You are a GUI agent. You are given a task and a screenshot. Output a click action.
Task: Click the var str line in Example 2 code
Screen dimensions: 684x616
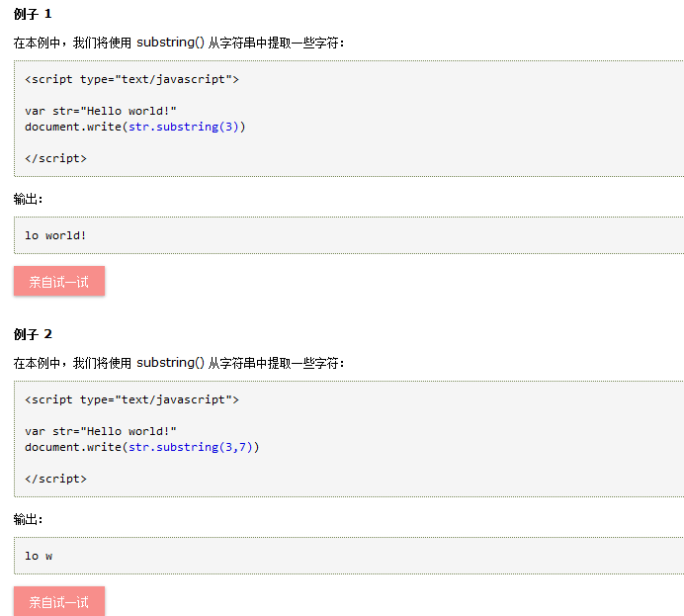pyautogui.click(x=101, y=431)
